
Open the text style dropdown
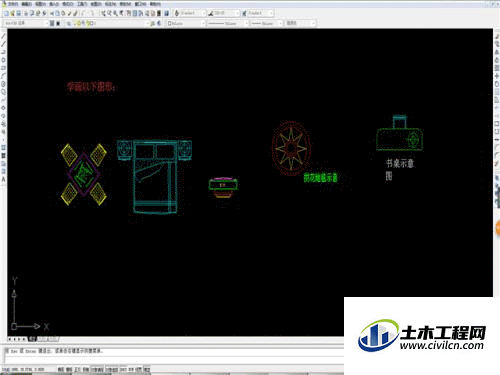coord(203,13)
